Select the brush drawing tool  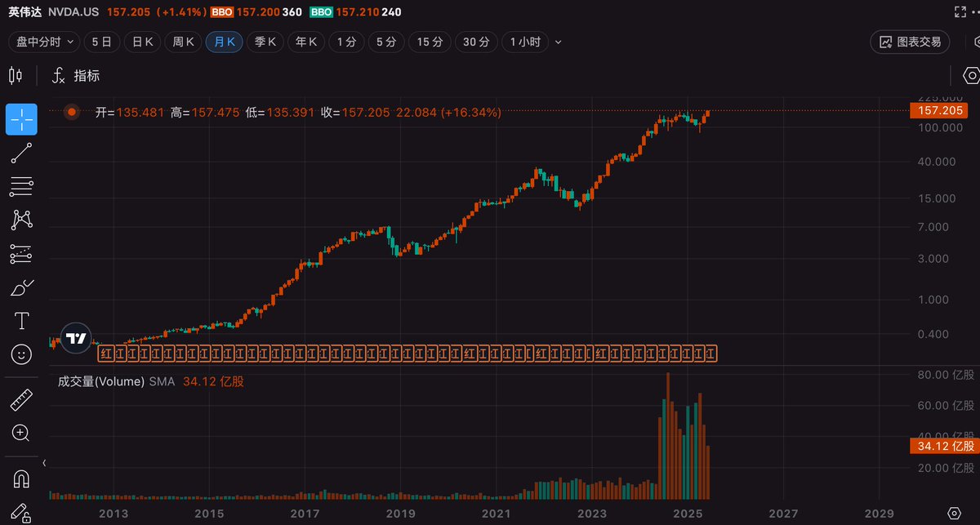[21, 287]
